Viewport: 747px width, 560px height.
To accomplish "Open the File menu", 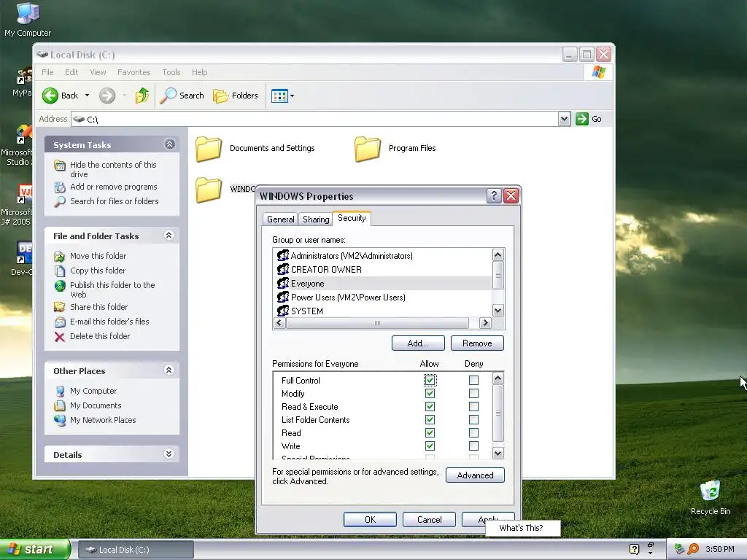I will 47,72.
